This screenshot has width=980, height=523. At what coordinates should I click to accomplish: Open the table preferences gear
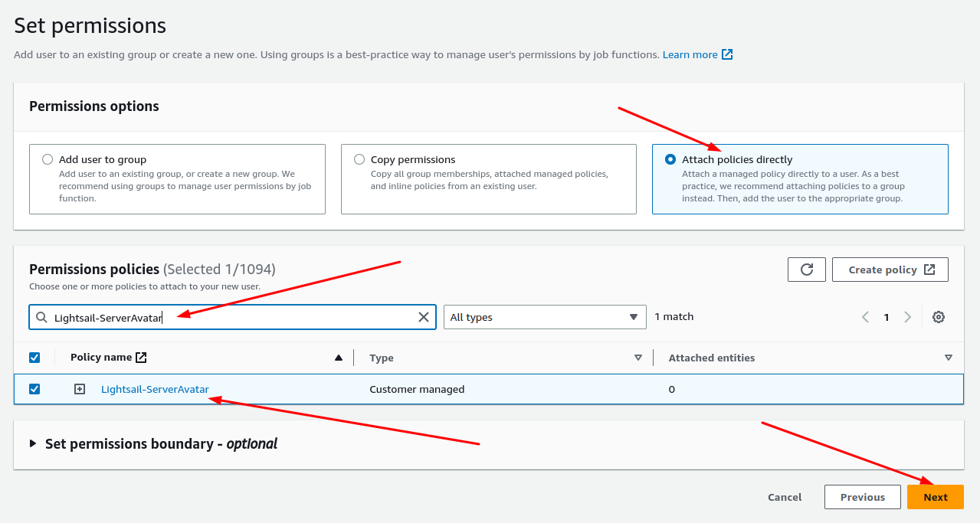pos(939,317)
